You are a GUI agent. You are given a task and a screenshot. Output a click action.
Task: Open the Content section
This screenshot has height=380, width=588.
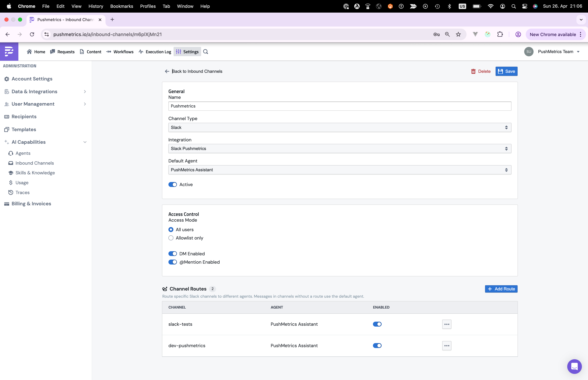(91, 52)
